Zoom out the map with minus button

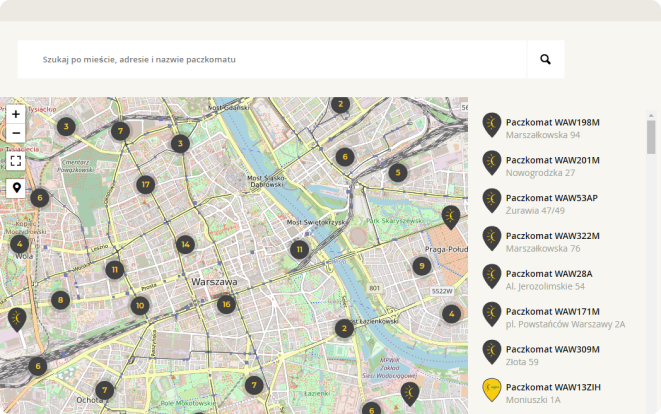(16, 133)
